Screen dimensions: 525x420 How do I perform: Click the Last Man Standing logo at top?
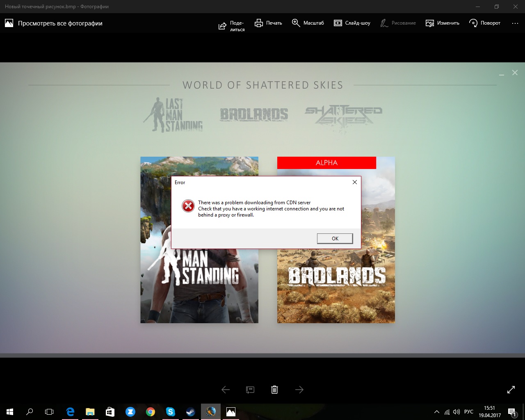pyautogui.click(x=173, y=114)
